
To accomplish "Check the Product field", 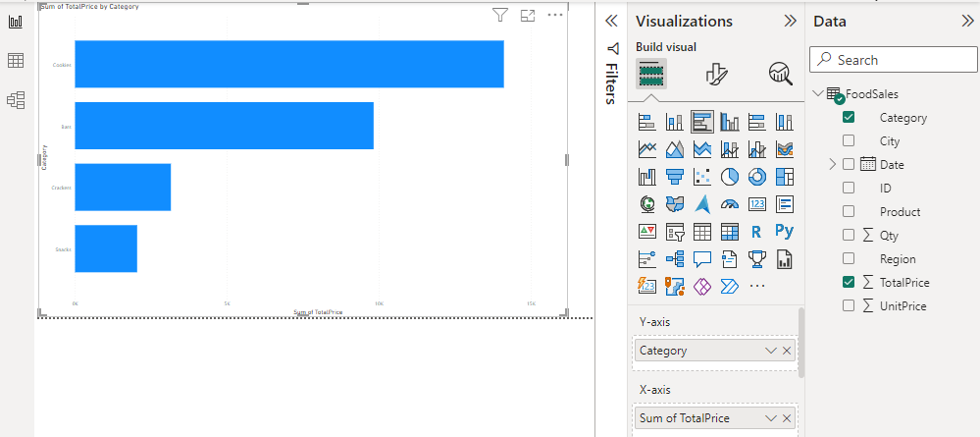I will click(x=849, y=211).
